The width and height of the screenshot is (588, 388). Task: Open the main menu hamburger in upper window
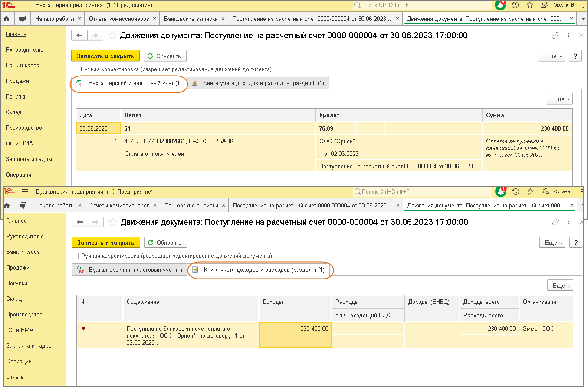point(24,5)
